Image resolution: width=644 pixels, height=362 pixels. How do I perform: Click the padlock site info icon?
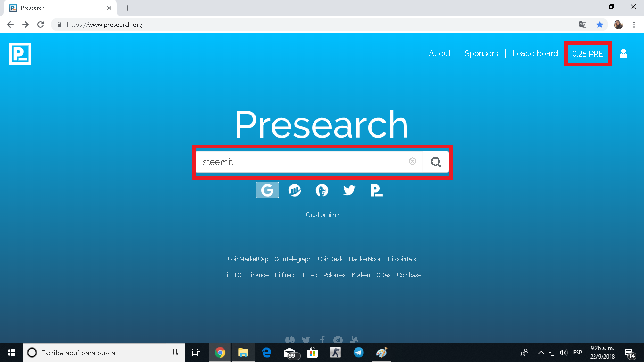click(59, 25)
